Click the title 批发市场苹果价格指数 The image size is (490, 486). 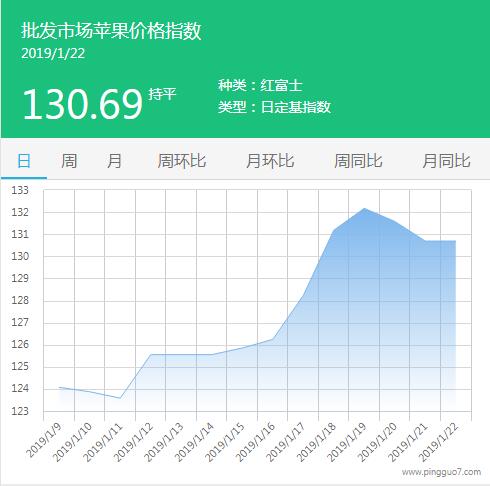(x=111, y=31)
